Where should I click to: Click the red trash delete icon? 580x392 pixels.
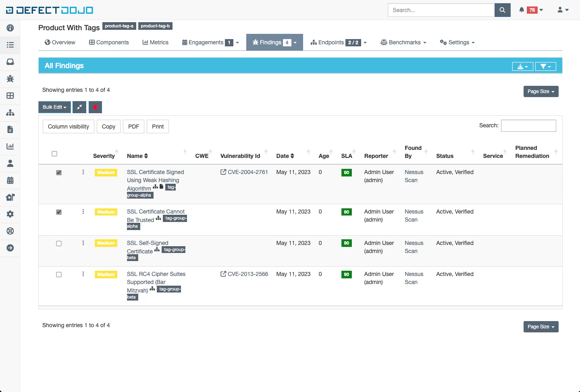(x=95, y=107)
